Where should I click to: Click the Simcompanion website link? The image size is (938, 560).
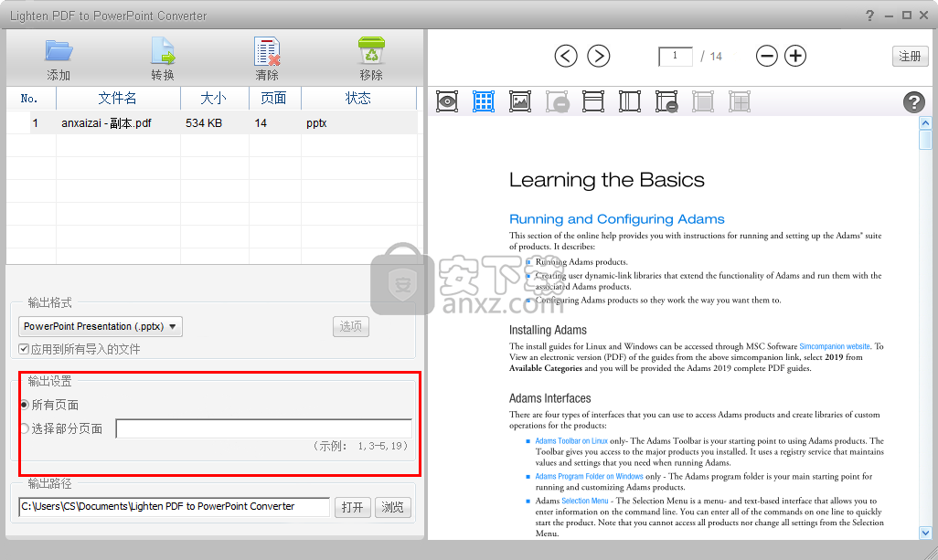[835, 346]
